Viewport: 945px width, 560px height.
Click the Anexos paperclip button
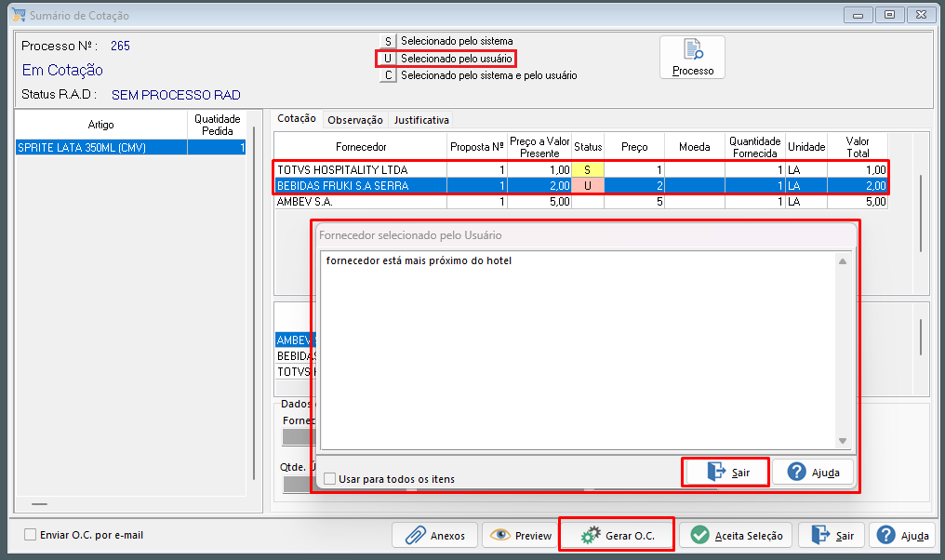434,535
